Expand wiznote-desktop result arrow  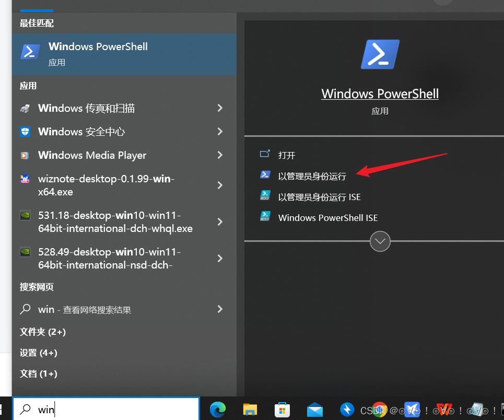[x=220, y=185]
